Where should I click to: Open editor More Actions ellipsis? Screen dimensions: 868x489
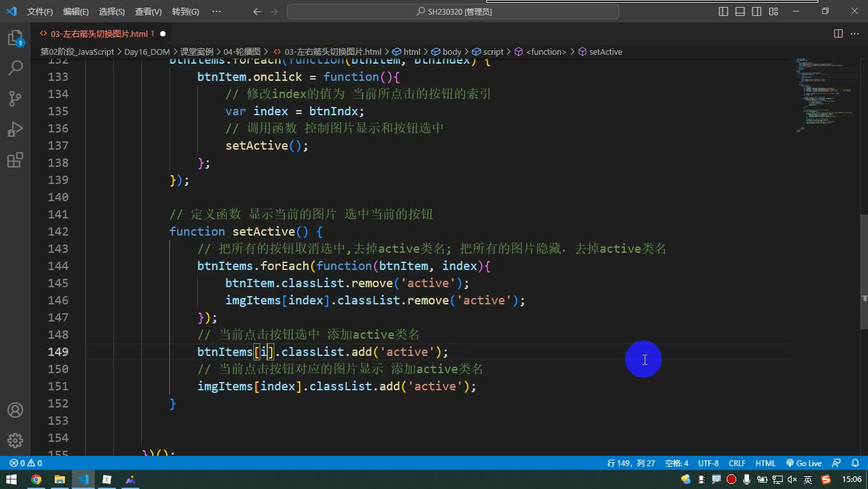point(855,34)
